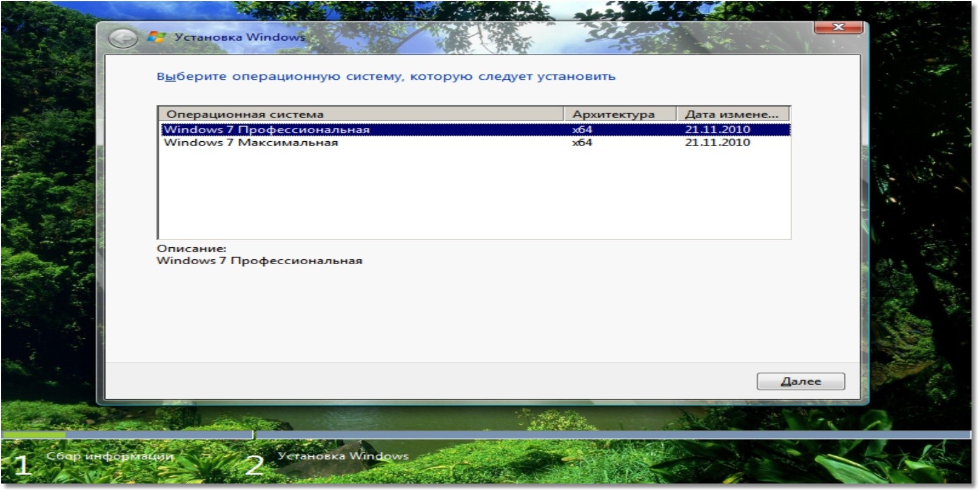Click the green installation progress bar
980x492 pixels.
coord(33,434)
